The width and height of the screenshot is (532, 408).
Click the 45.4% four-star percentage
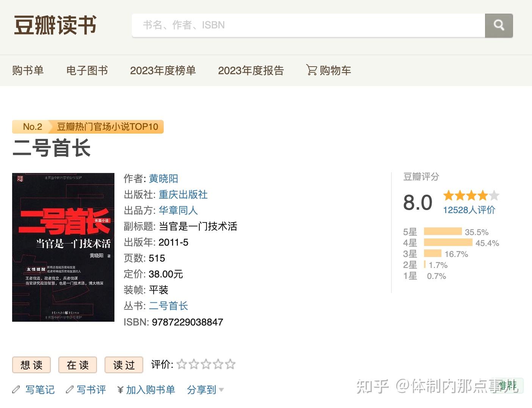coord(487,243)
